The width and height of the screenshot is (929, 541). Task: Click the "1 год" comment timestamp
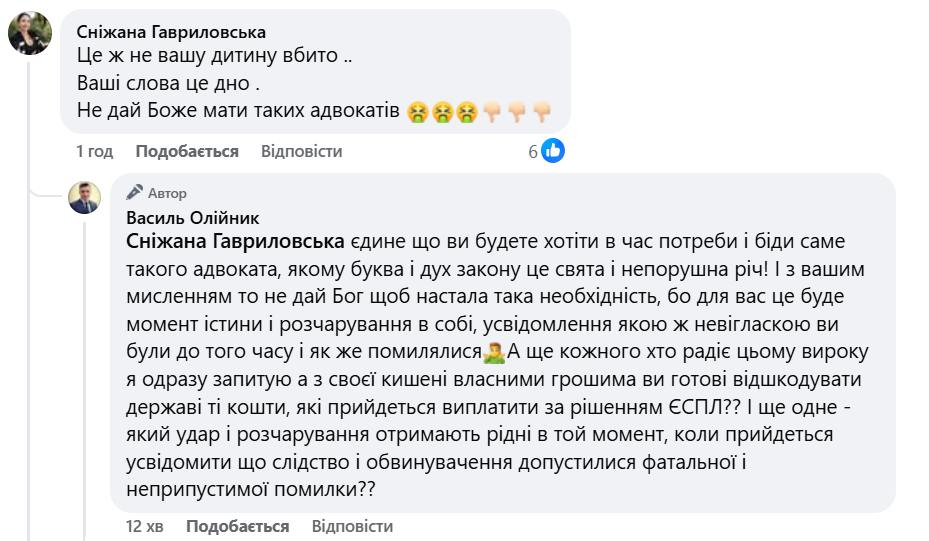[x=95, y=151]
